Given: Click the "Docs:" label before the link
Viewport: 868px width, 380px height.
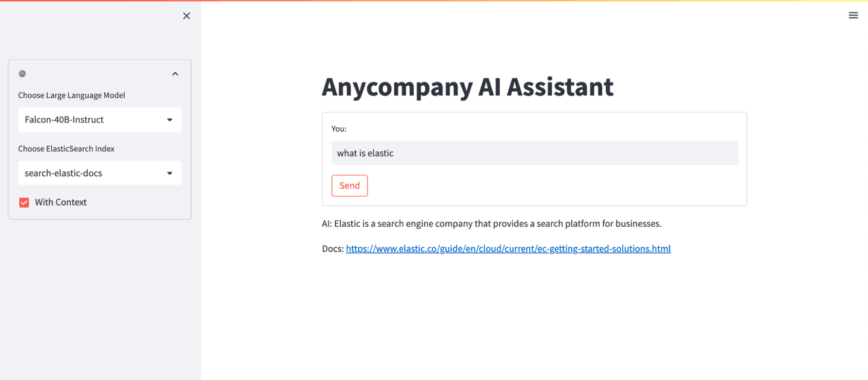Looking at the screenshot, I should tap(333, 249).
